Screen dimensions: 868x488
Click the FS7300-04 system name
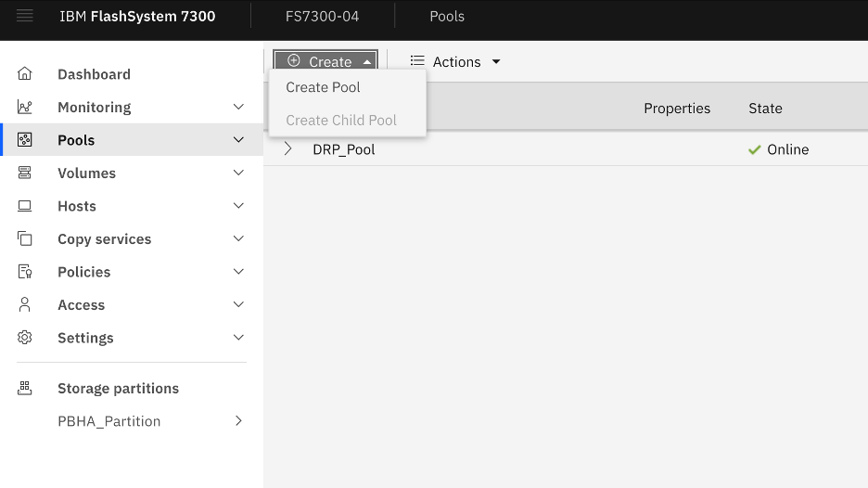pos(322,17)
